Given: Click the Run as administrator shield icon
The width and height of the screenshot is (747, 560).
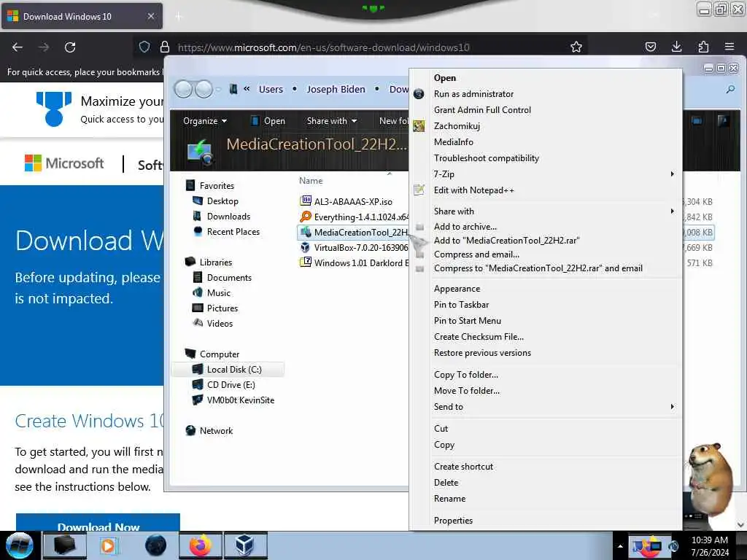Looking at the screenshot, I should coord(419,94).
